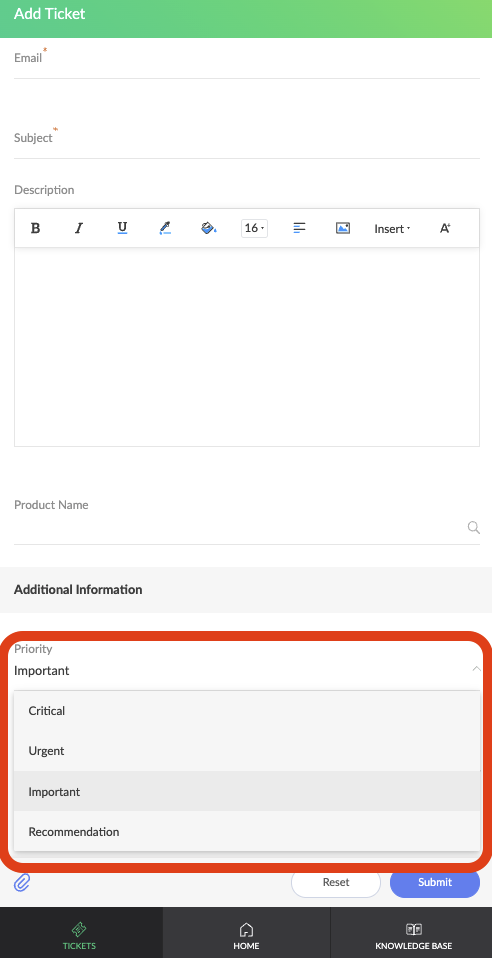Image resolution: width=492 pixels, height=958 pixels.
Task: Open the text alignment options
Action: [299, 228]
